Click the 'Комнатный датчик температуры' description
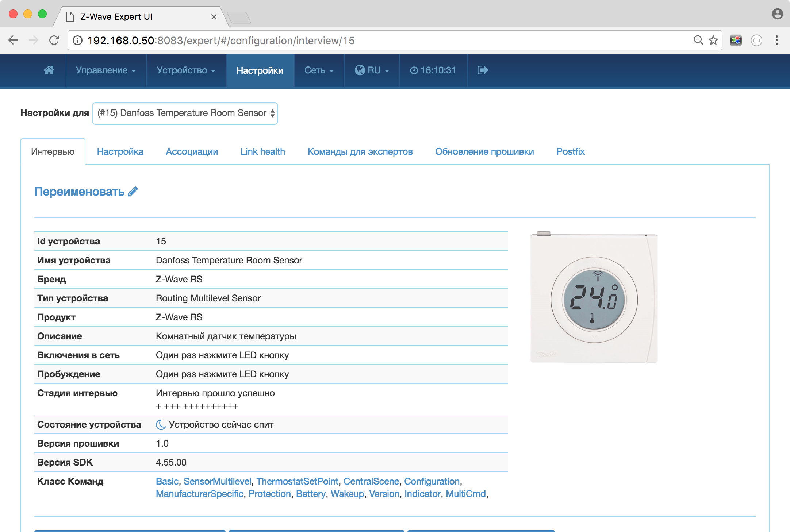 pos(226,336)
